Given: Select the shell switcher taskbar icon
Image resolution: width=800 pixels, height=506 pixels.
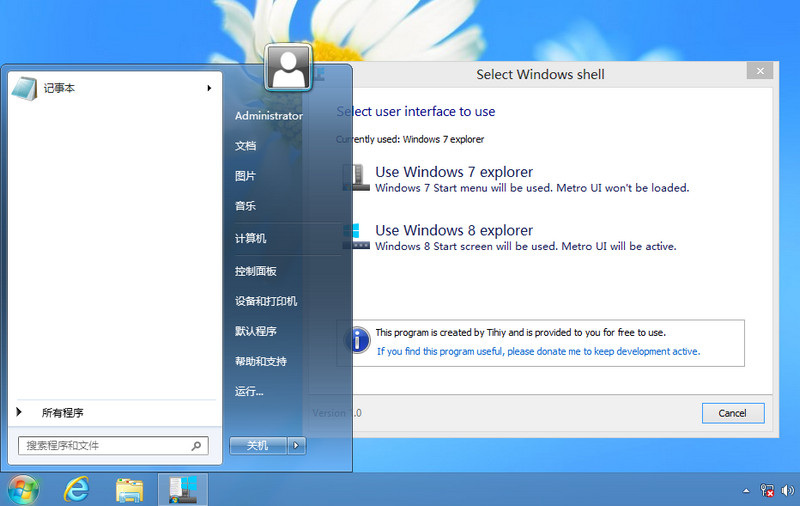Looking at the screenshot, I should pos(183,490).
